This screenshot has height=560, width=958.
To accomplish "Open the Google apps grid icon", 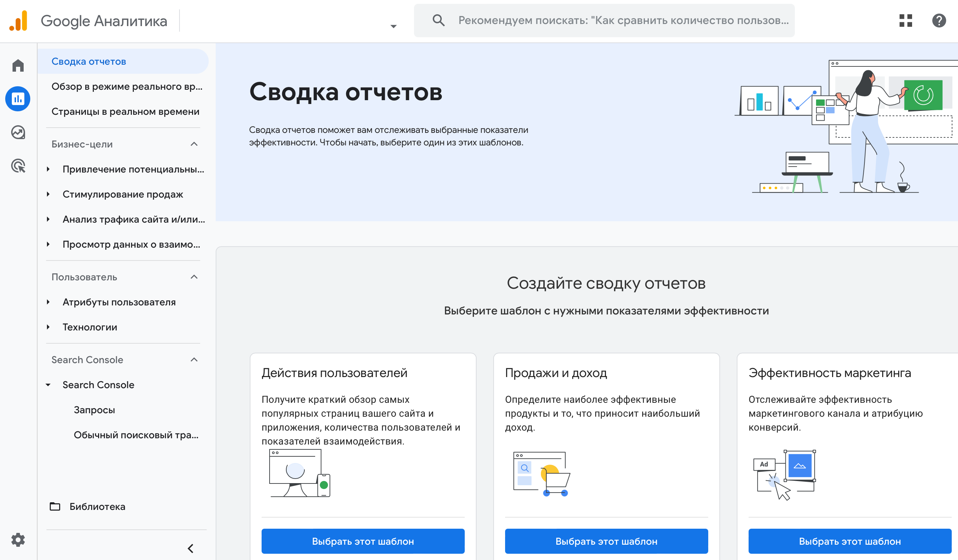I will click(x=905, y=21).
